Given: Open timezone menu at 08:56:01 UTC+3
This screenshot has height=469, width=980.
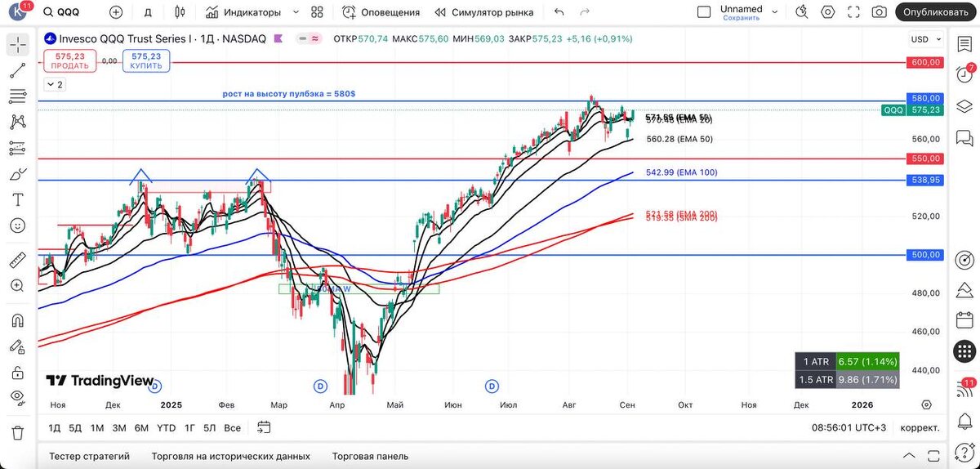Looking at the screenshot, I should [x=849, y=427].
